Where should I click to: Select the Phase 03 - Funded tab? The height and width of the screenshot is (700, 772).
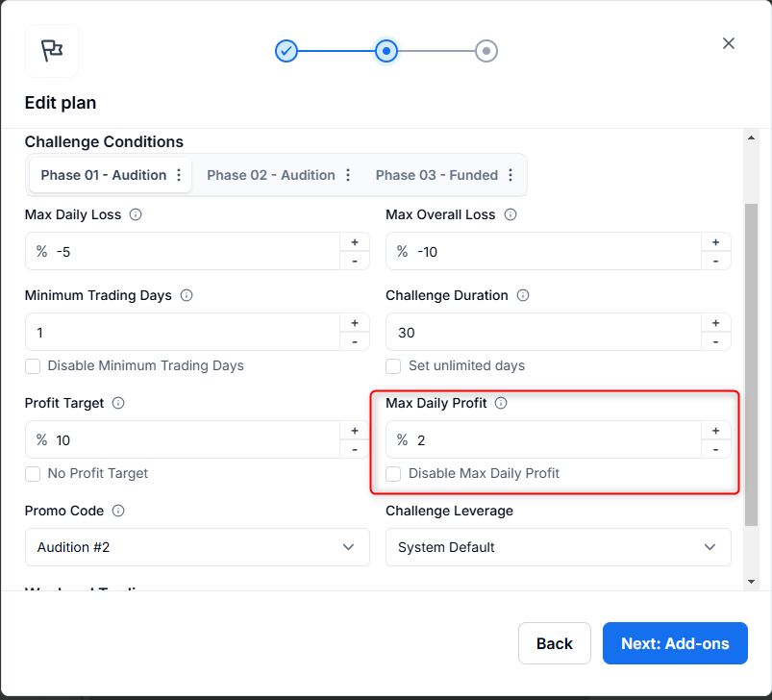[x=436, y=175]
